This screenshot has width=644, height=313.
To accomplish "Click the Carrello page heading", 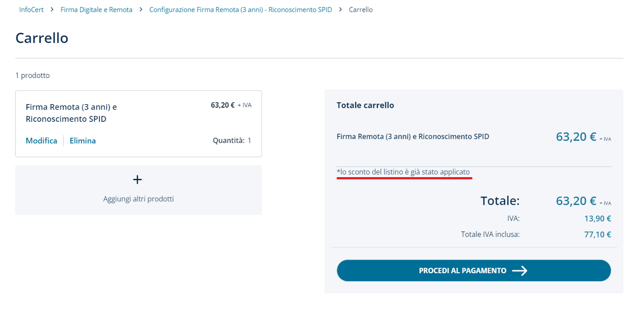I will [42, 38].
